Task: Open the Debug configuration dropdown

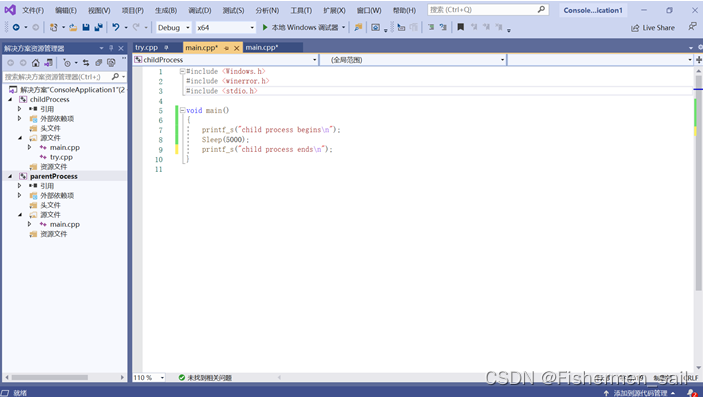Action: (x=174, y=27)
